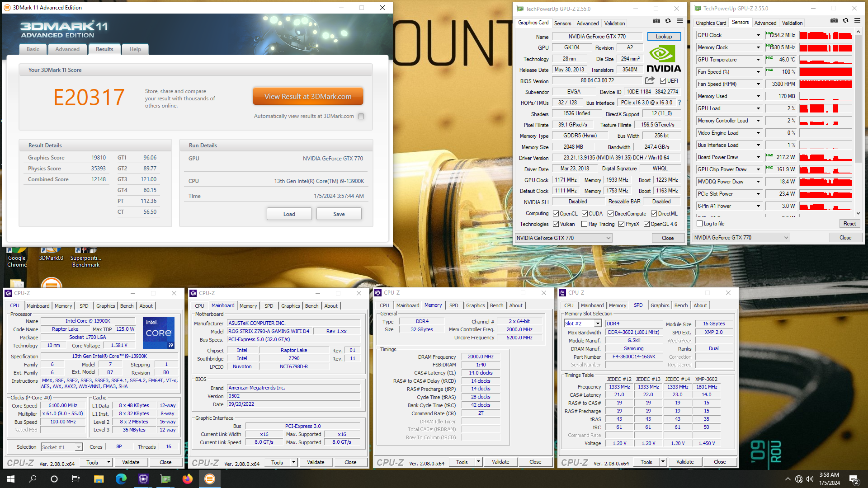Screen dimensions: 868x488
Task: Open the Graphics tab in CPU-Z Mainboard window
Action: [290, 306]
